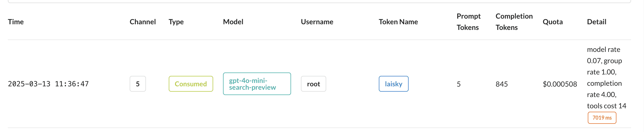Click the 2025-03-13 11:36:47 timestamp

tap(48, 84)
